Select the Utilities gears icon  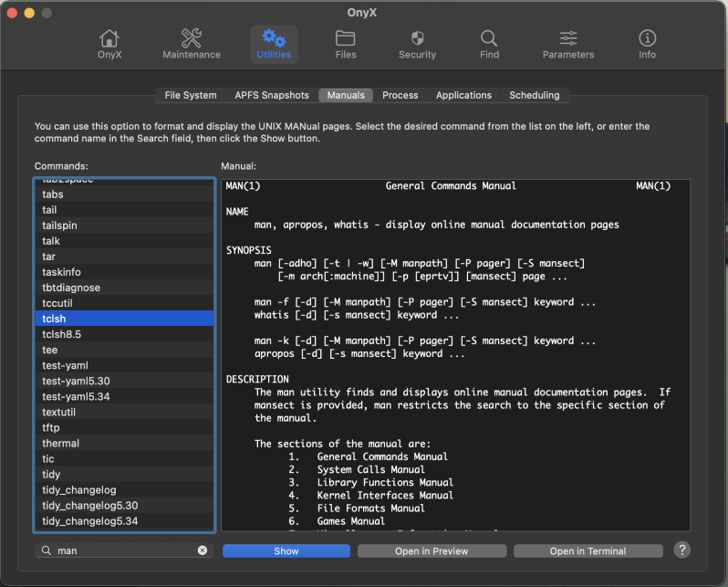pos(274,44)
